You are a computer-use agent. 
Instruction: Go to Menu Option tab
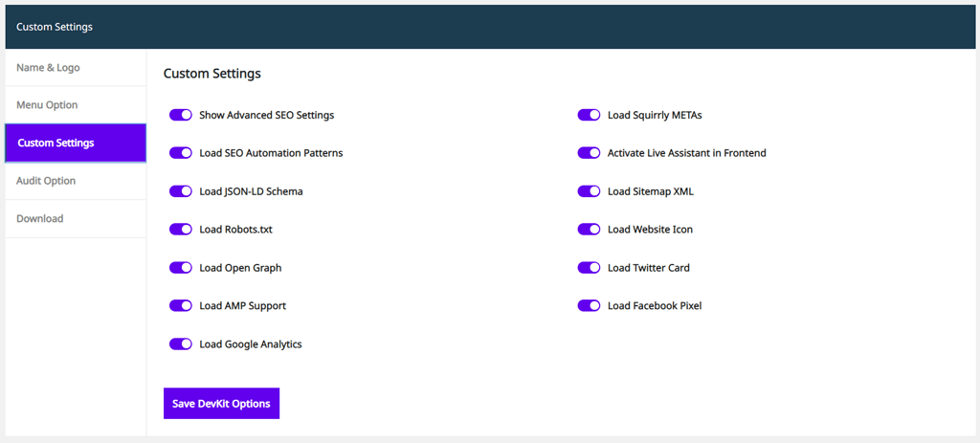click(76, 105)
